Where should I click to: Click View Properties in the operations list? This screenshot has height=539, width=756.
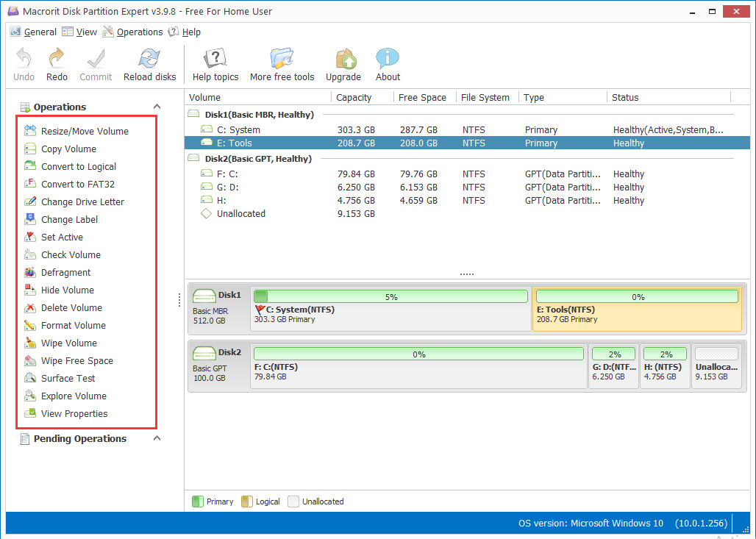(x=74, y=413)
